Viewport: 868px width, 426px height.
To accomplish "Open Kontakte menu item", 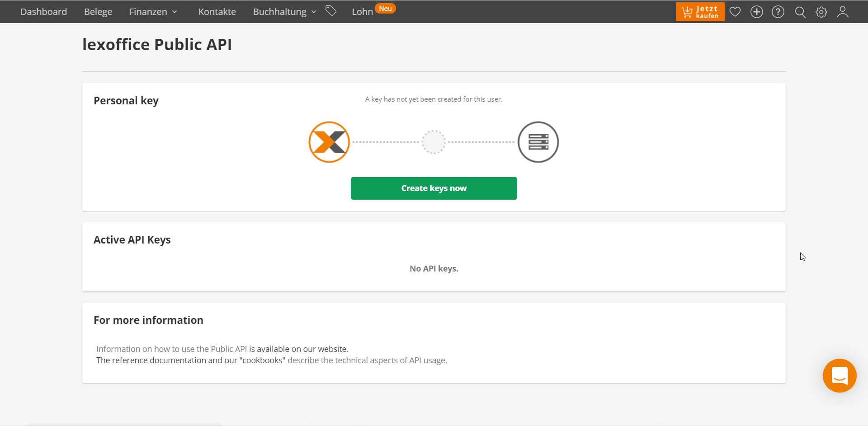I will (217, 12).
